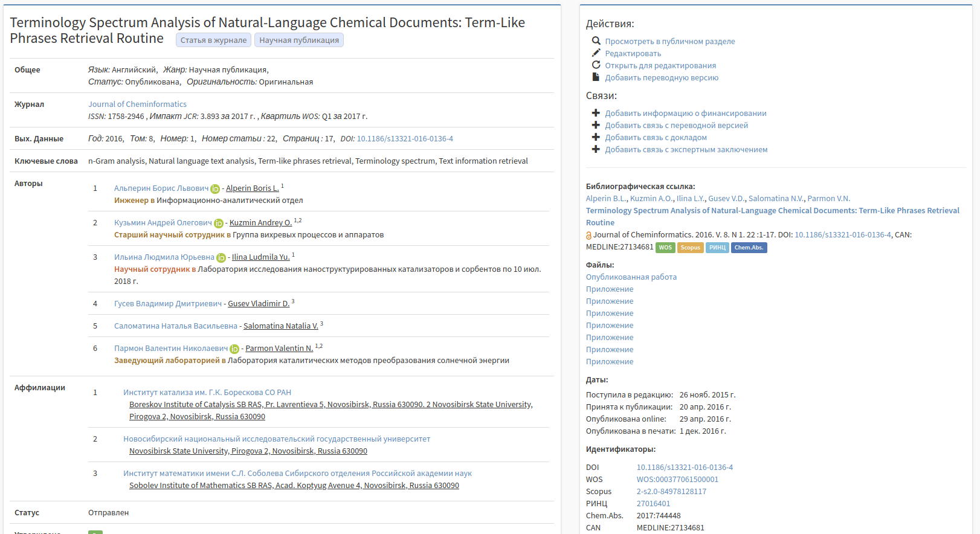This screenshot has width=980, height=534.
Task: Click the magnifier icon for public view
Action: 596,41
